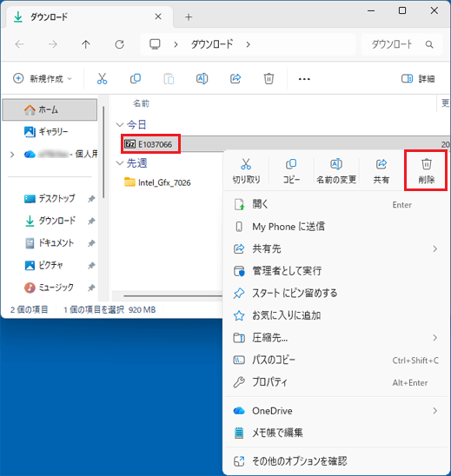Select My Phone に送信
Screen dimensions: 451x476
[x=336, y=227]
